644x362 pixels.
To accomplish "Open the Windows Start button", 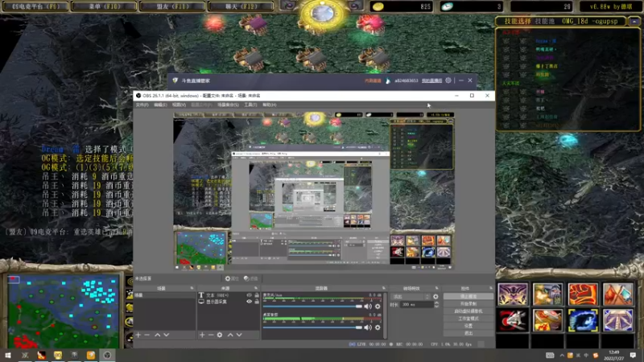I will click(8, 356).
